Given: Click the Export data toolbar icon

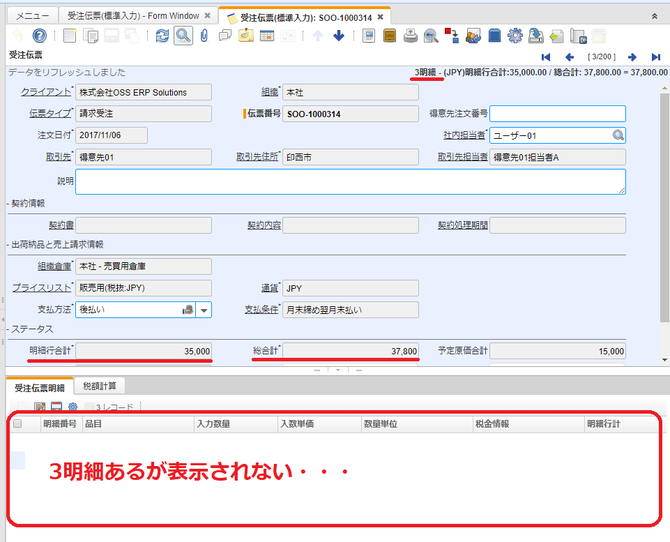Looking at the screenshot, I should coord(536,35).
